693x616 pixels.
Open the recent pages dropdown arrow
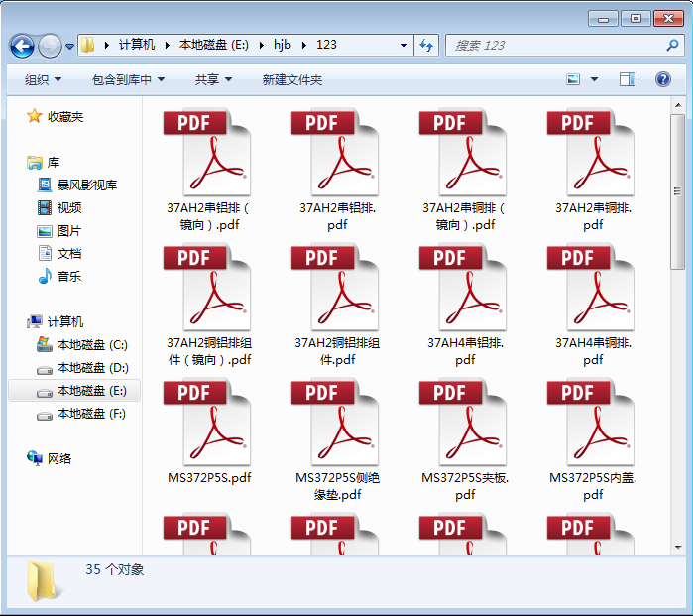click(70, 46)
